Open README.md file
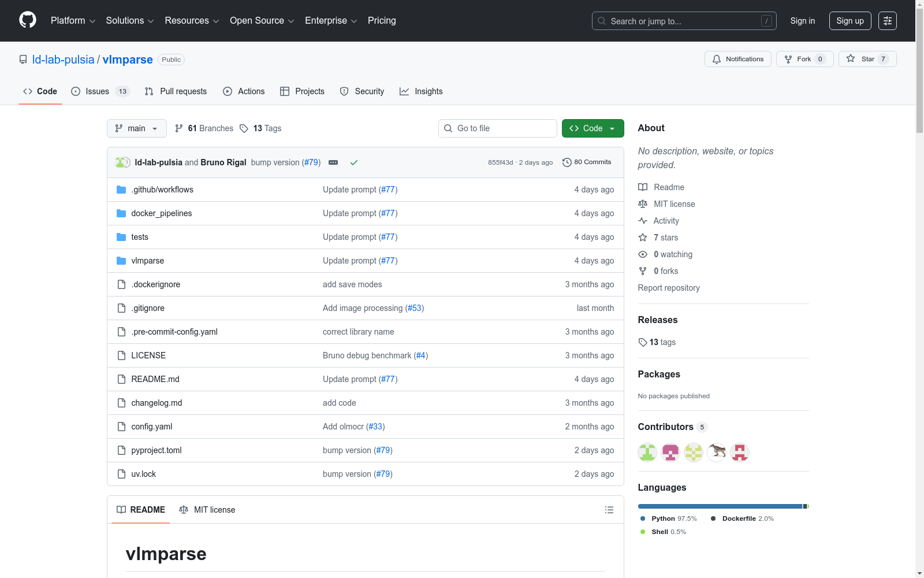924x578 pixels. tap(155, 379)
